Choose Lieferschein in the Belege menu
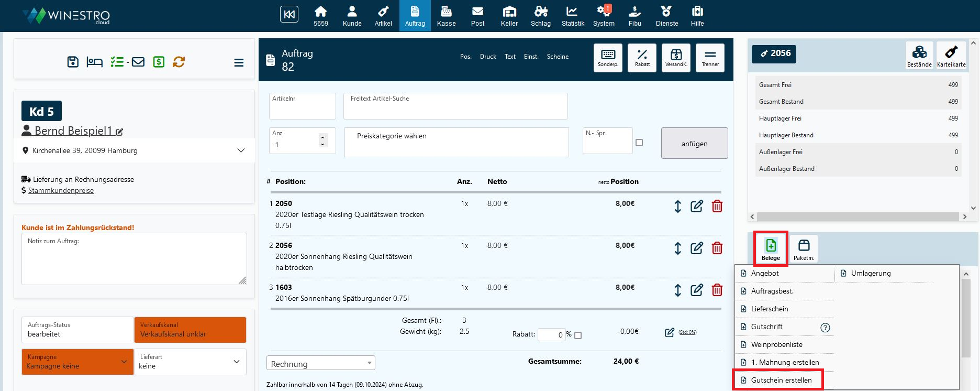Image resolution: width=980 pixels, height=391 pixels. tap(769, 309)
